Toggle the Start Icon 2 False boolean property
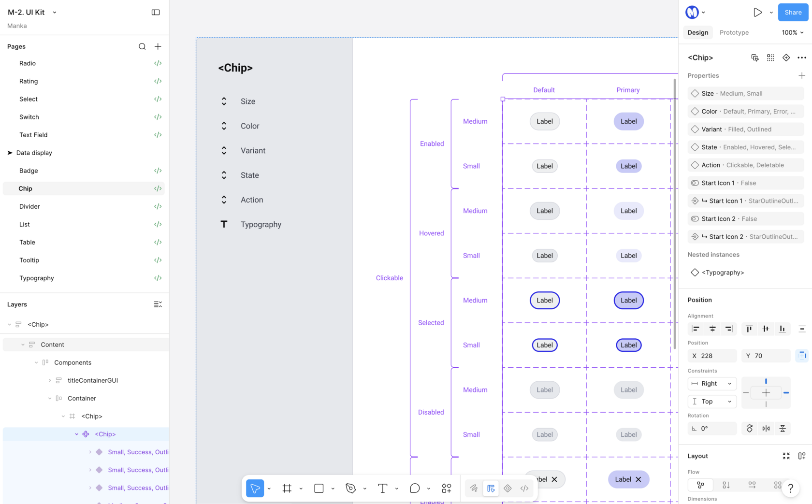This screenshot has height=504, width=812. [746, 219]
